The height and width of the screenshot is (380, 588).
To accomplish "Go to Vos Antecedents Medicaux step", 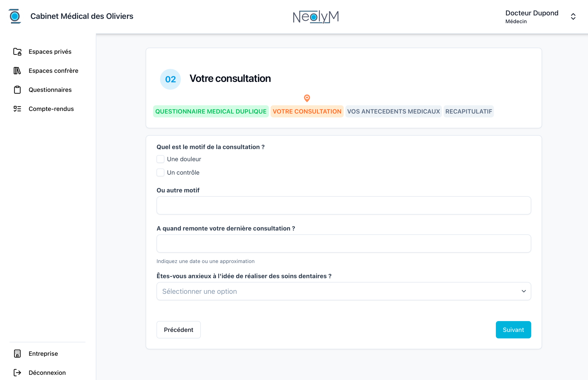I will click(393, 112).
